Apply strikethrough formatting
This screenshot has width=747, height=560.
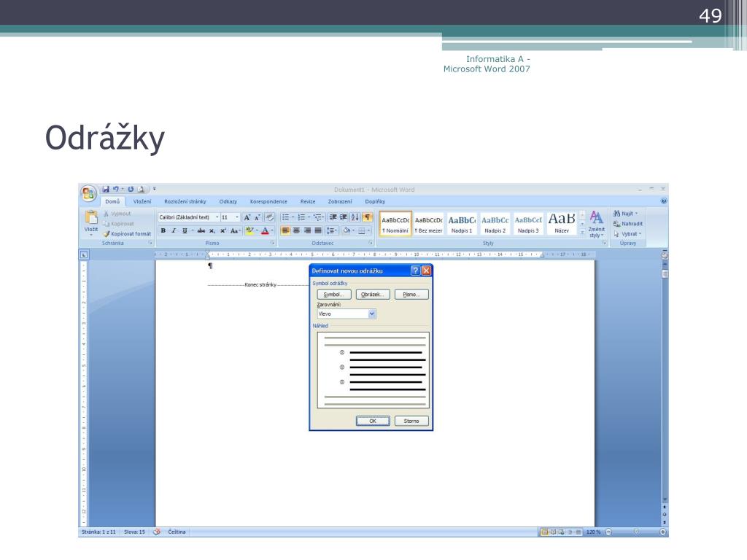tap(201, 230)
